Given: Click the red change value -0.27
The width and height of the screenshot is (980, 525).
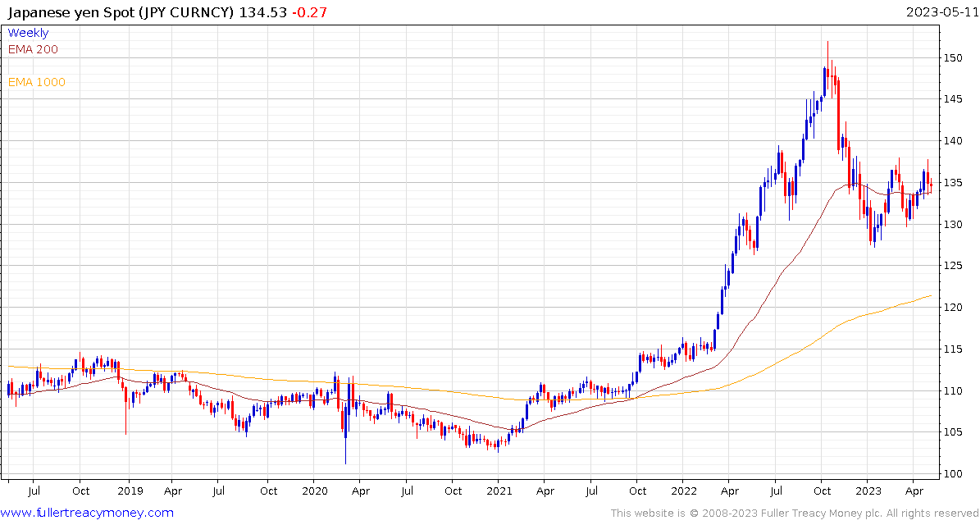Looking at the screenshot, I should 309,11.
